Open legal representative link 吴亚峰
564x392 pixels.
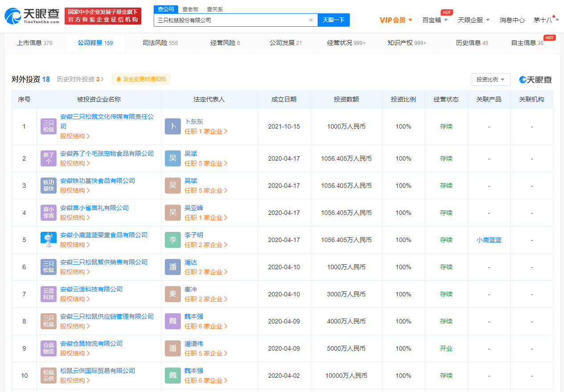[x=194, y=208]
